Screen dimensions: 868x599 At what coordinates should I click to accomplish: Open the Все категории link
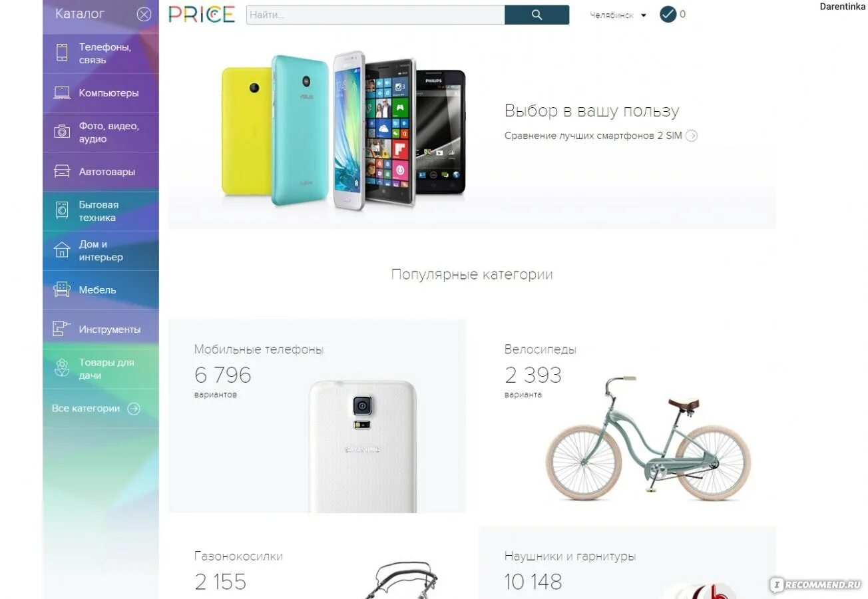pyautogui.click(x=96, y=409)
